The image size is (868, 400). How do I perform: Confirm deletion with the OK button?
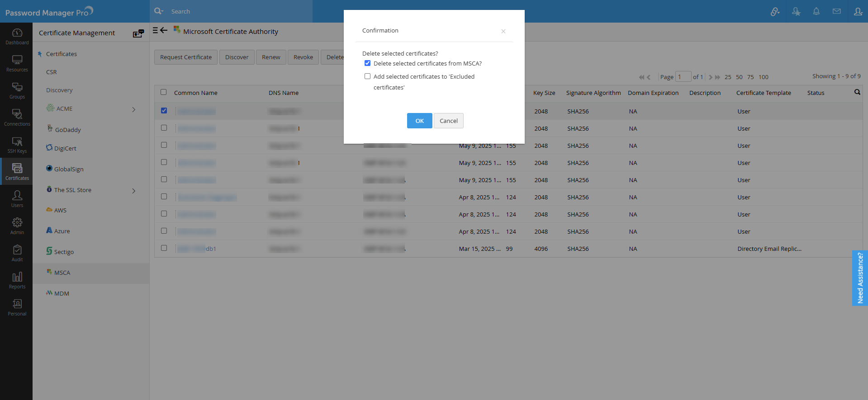(420, 121)
